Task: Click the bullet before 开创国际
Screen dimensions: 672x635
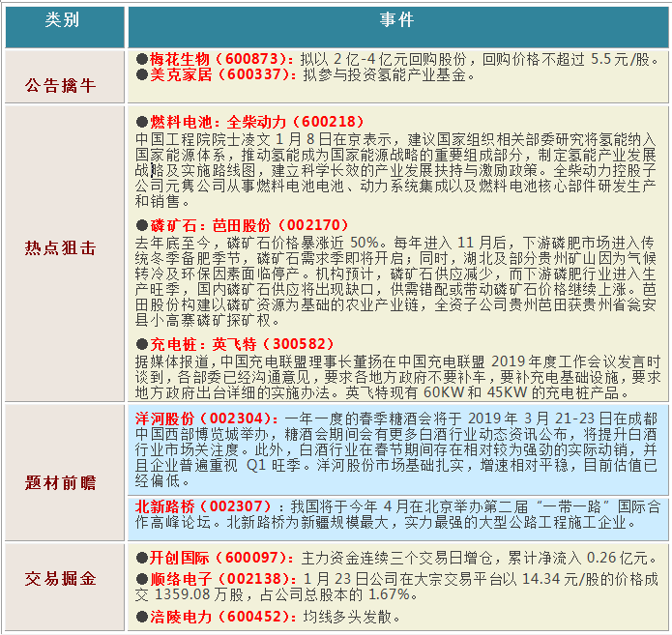Action: tap(142, 558)
